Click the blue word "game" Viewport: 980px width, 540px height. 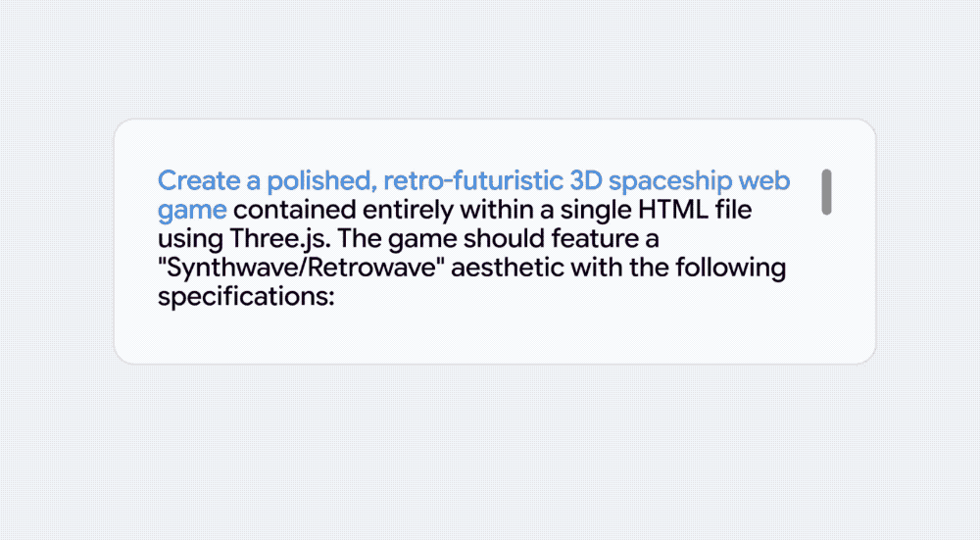192,212
